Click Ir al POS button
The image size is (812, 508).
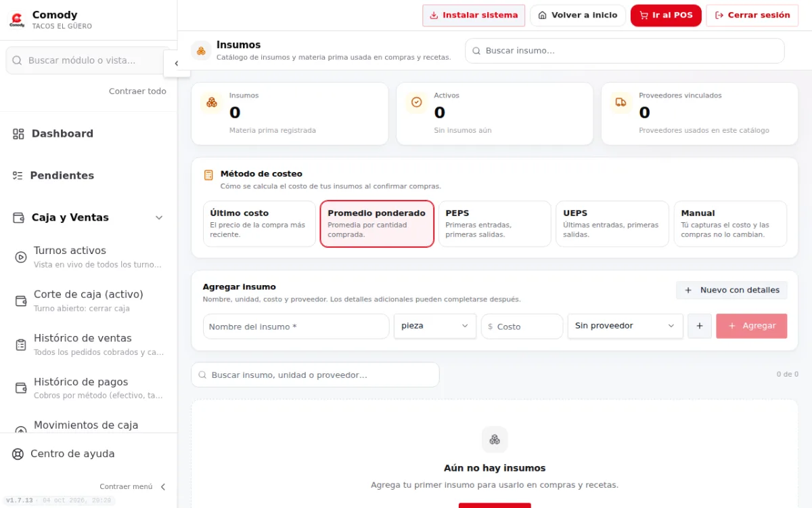666,15
